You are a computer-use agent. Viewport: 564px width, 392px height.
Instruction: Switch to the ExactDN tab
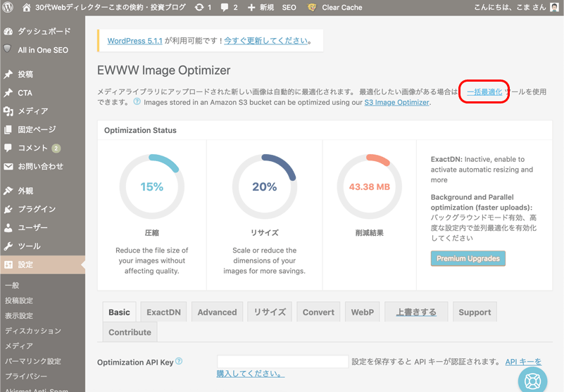(x=163, y=312)
